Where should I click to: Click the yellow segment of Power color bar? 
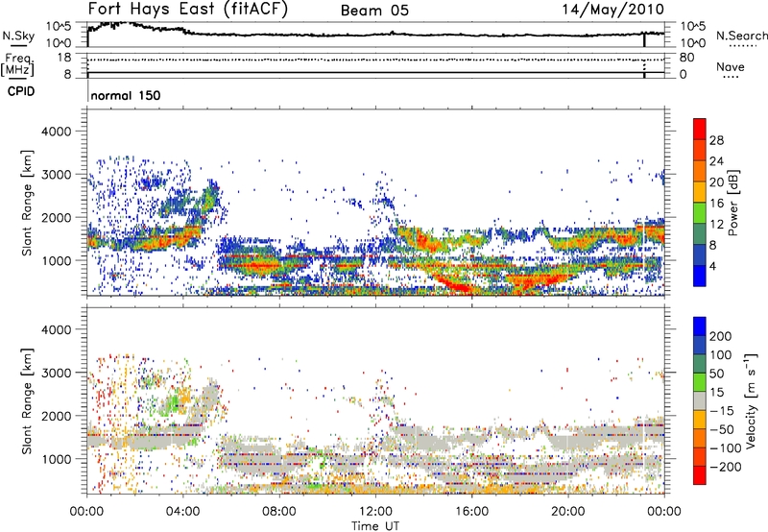click(x=700, y=192)
